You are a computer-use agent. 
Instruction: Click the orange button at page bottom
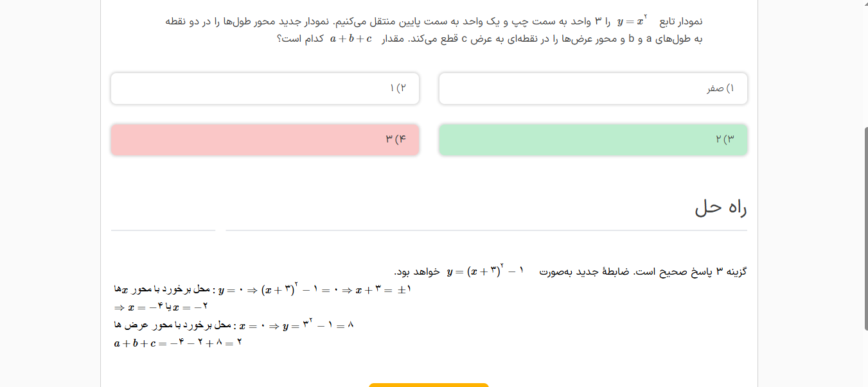tap(429, 384)
